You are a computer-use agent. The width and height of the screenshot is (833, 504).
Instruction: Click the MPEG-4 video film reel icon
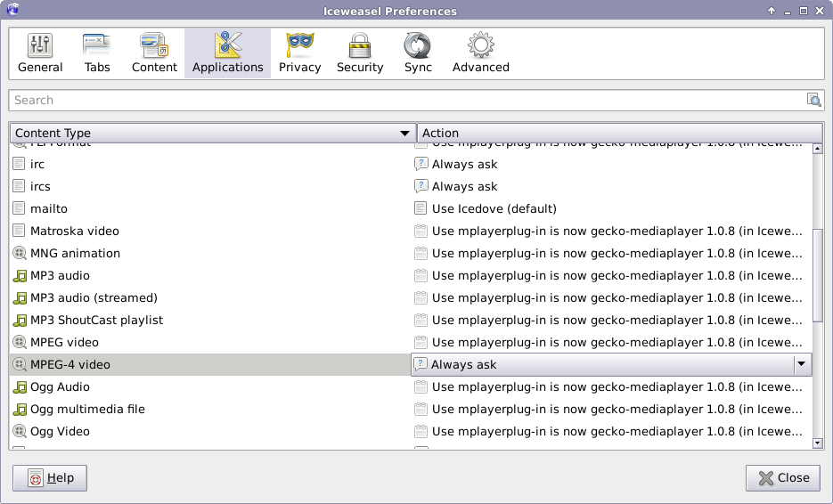(20, 365)
